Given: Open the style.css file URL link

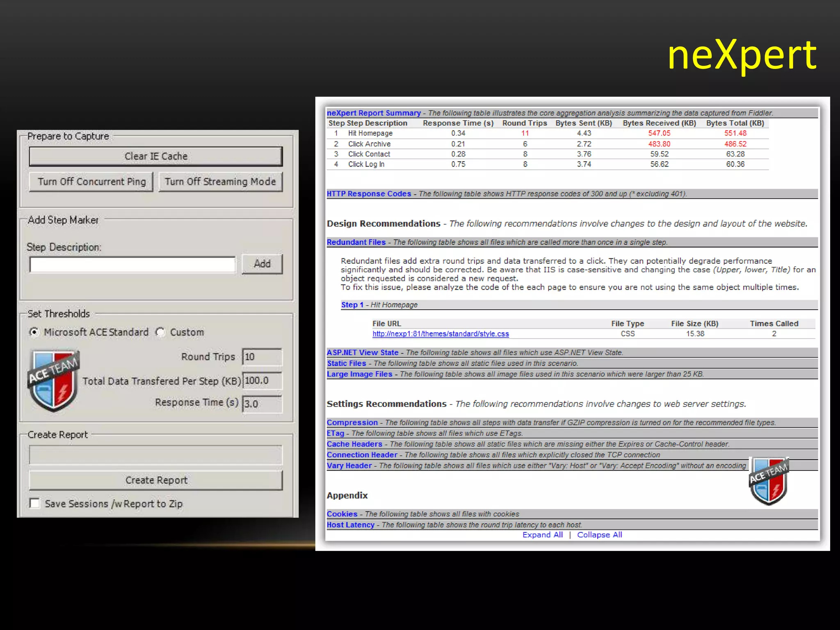Looking at the screenshot, I should pyautogui.click(x=441, y=334).
